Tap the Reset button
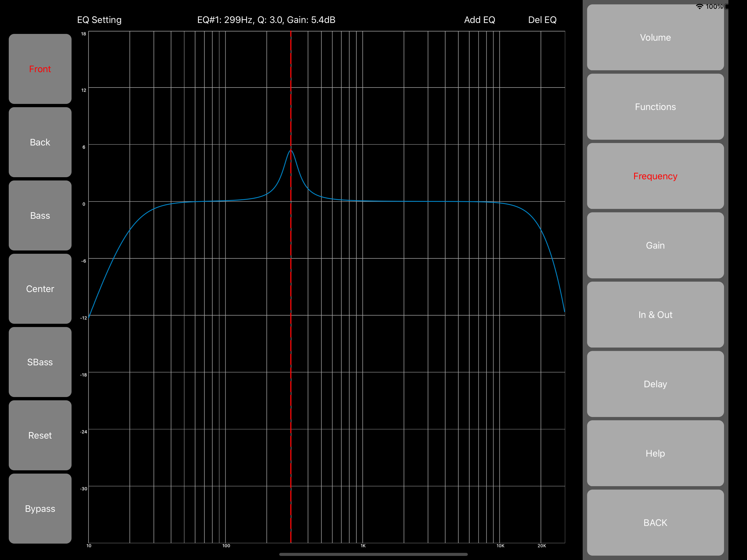Screen dimensions: 747x560 40,435
